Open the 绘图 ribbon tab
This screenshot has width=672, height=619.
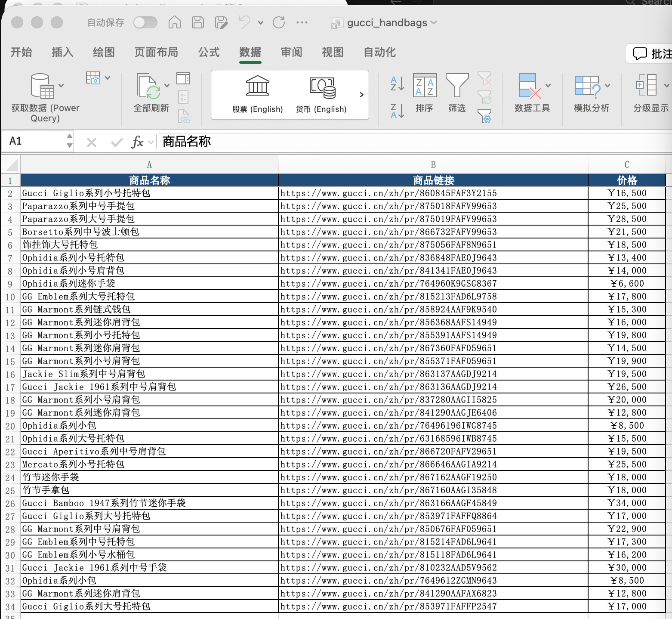coord(104,53)
